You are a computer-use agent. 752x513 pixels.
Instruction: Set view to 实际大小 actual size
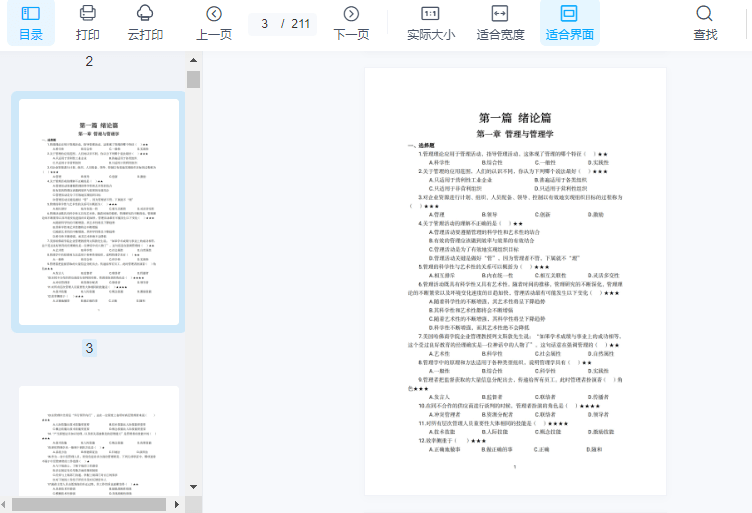coord(431,23)
